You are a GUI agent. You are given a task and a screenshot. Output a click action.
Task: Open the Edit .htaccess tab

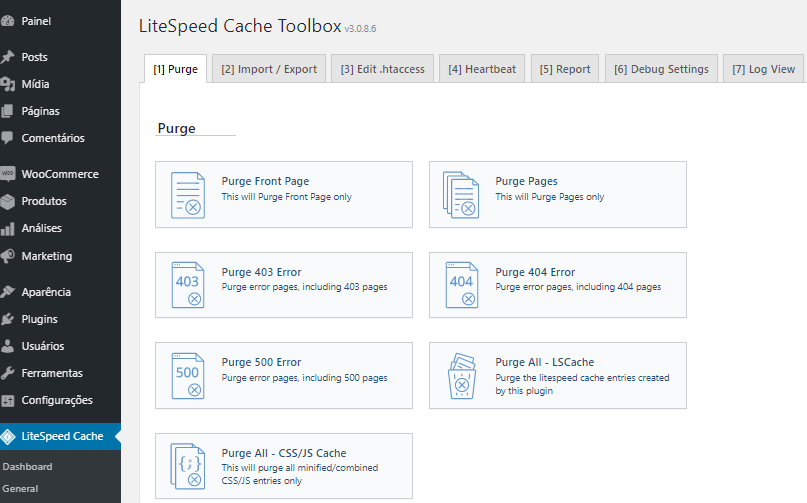[382, 69]
